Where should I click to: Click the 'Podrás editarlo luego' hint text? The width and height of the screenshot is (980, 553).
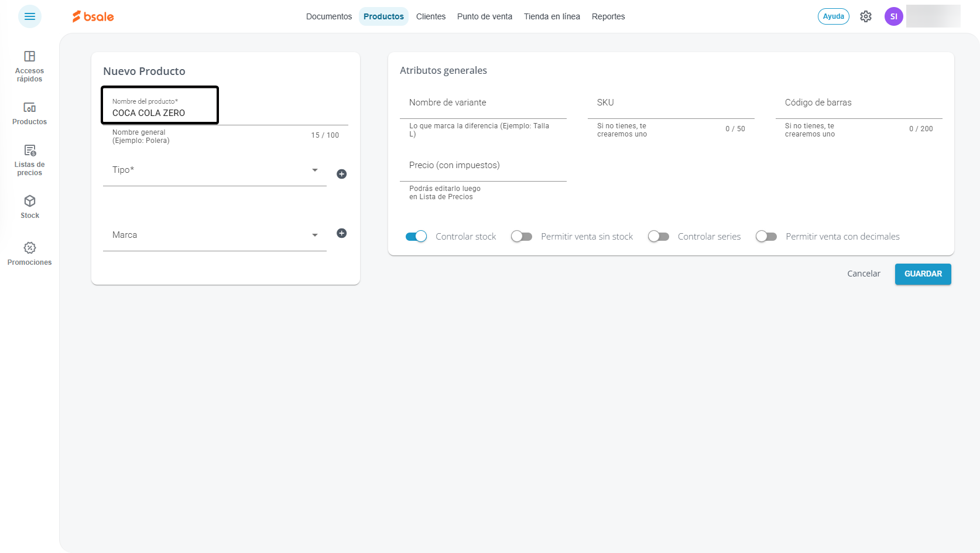(445, 193)
